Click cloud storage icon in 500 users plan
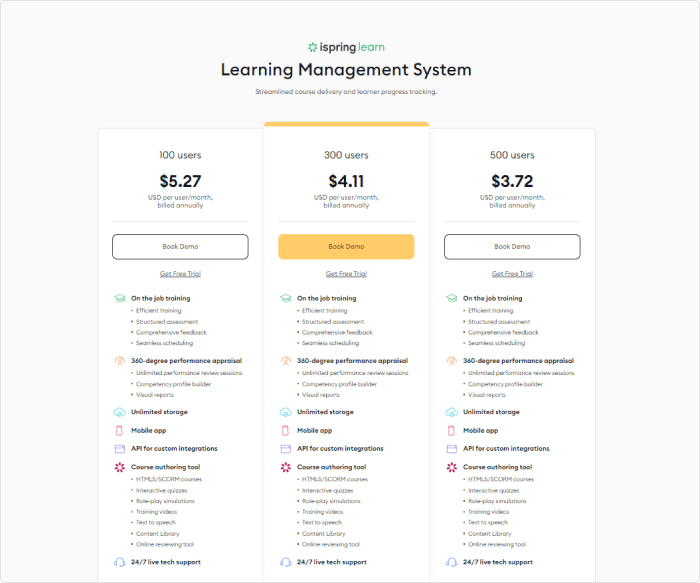Screen dimensions: 700x583 coord(452,412)
